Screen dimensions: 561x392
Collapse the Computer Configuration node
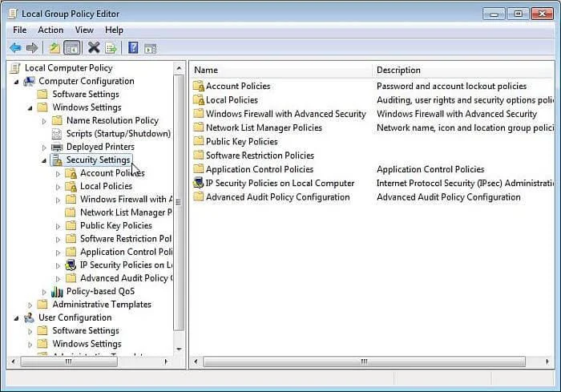click(16, 83)
